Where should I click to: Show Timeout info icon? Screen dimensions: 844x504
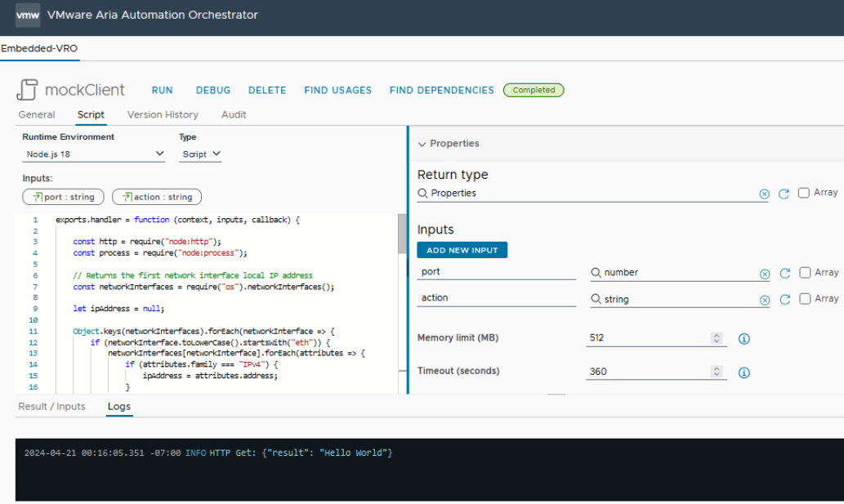tap(744, 372)
